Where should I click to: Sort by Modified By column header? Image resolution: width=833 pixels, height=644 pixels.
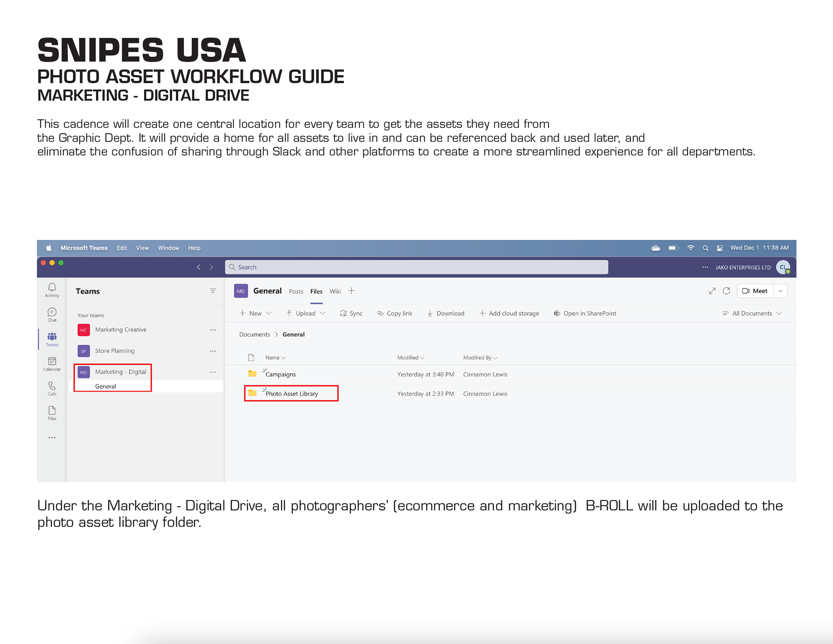pyautogui.click(x=480, y=358)
